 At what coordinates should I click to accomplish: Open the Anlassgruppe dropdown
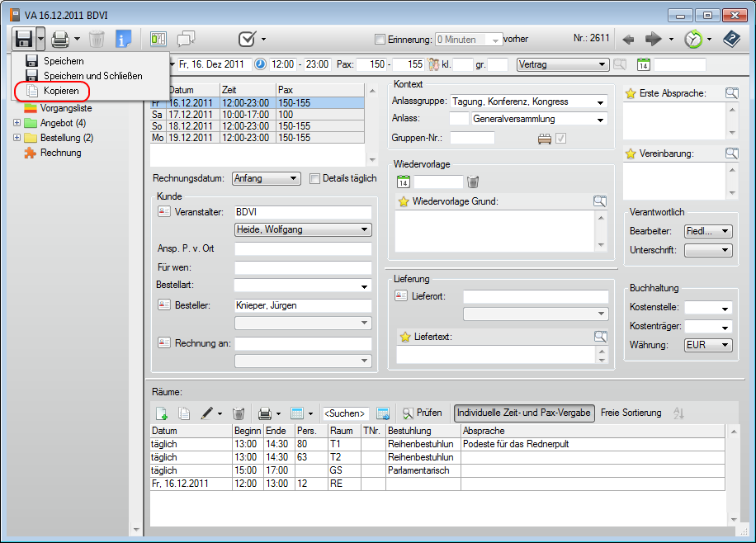[600, 102]
